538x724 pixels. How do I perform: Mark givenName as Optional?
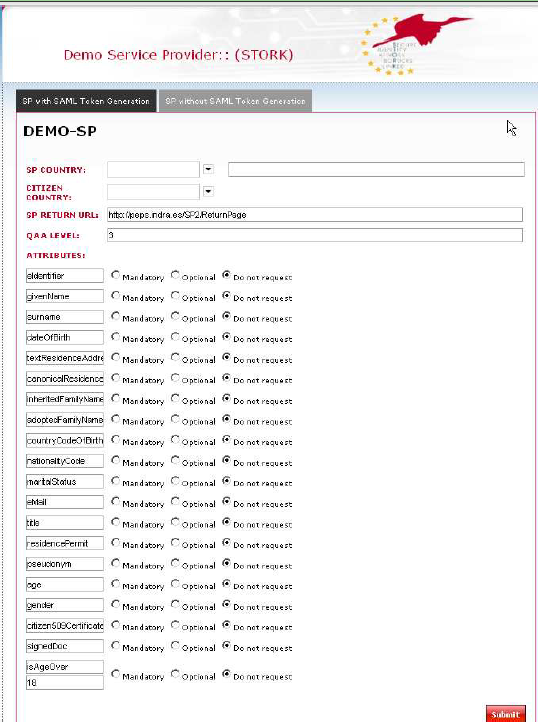click(175, 296)
